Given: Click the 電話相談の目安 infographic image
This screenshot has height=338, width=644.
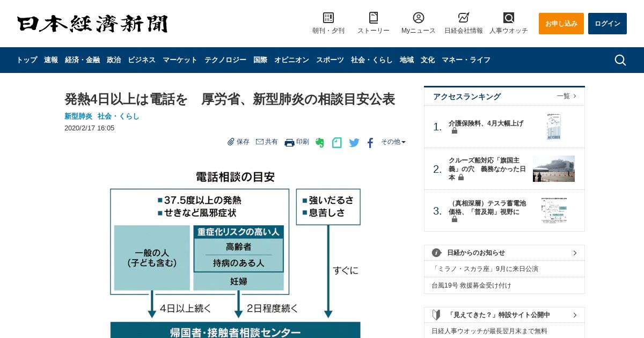Looking at the screenshot, I should coord(236,252).
